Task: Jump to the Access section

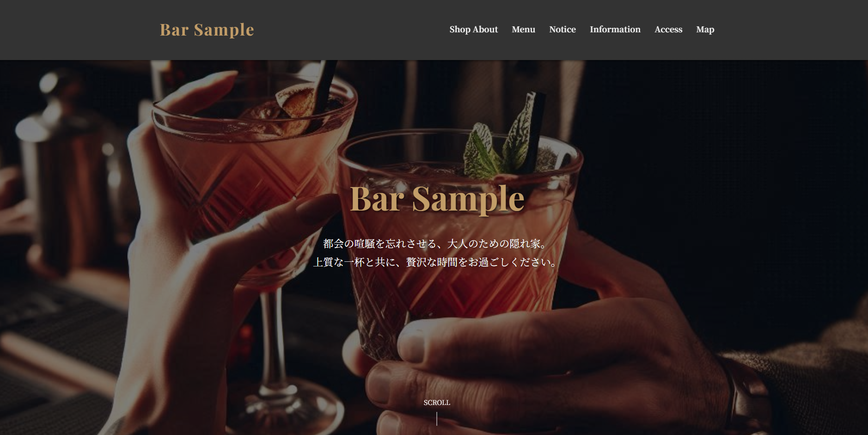Action: 668,30
